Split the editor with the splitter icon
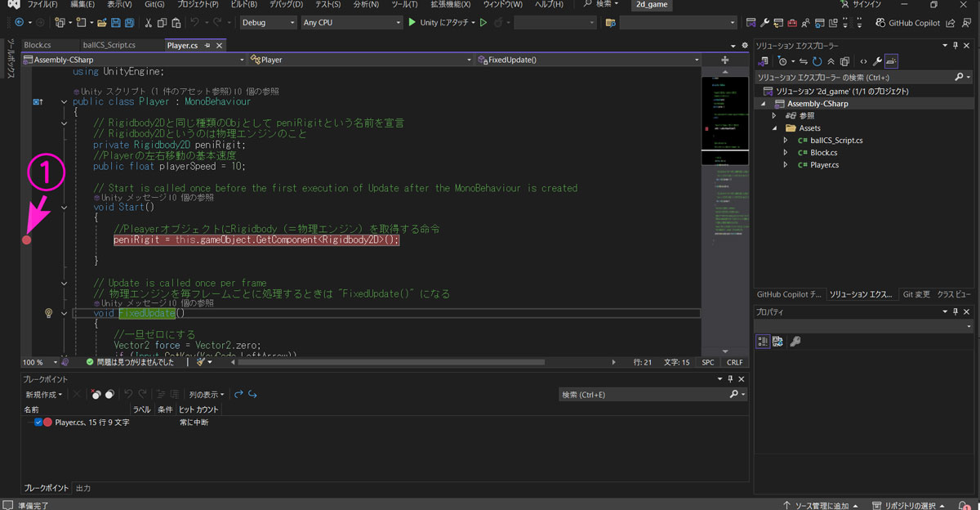 (x=724, y=60)
